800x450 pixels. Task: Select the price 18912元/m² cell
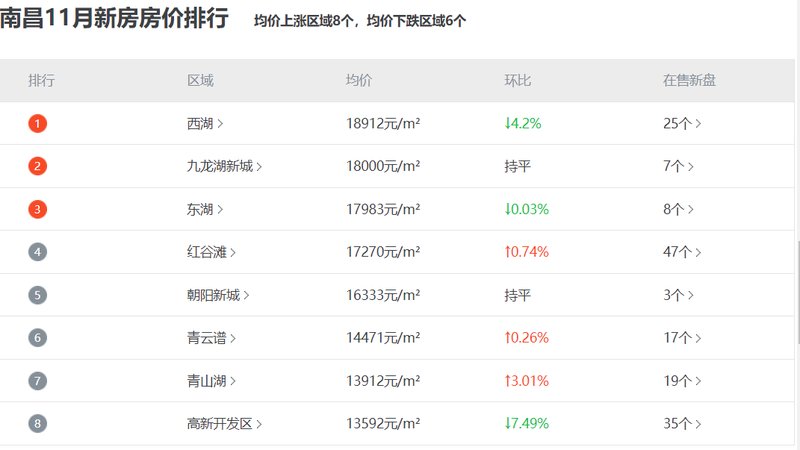383,123
